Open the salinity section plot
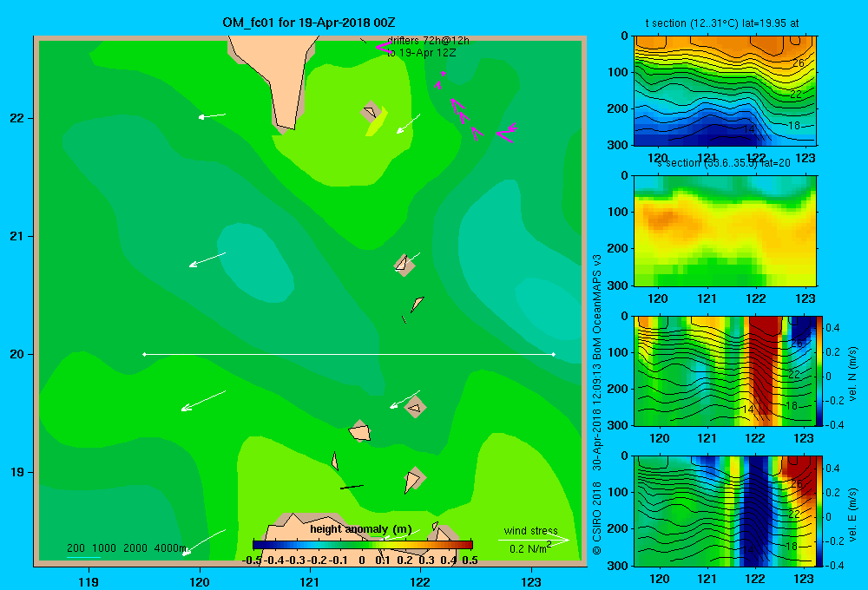This screenshot has width=868, height=590. [x=725, y=231]
